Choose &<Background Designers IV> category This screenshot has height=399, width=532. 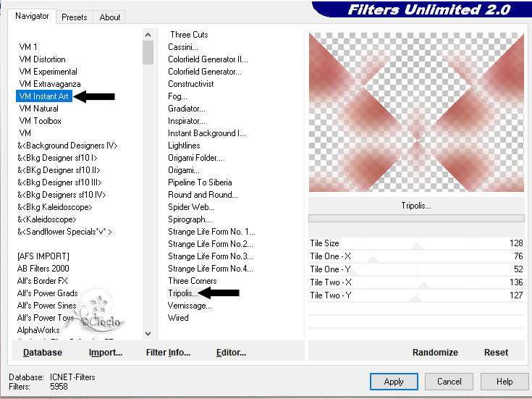(67, 146)
